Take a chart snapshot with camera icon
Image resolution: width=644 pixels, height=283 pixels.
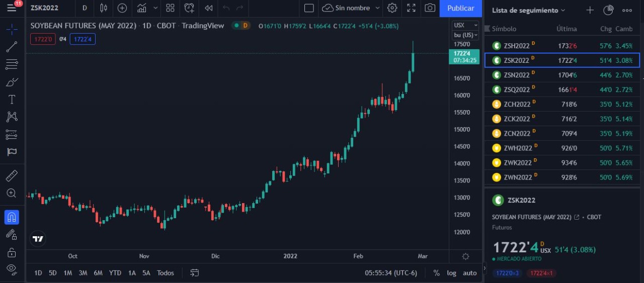pyautogui.click(x=430, y=8)
